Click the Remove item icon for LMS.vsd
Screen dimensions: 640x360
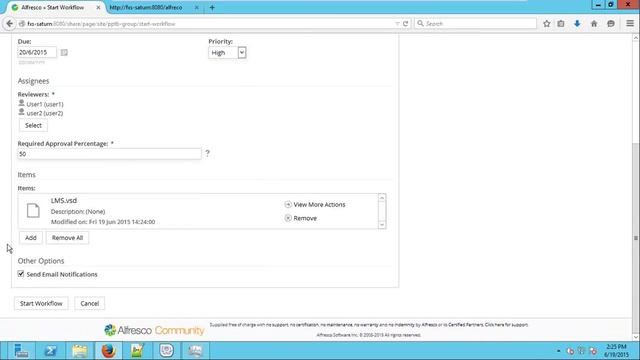click(x=288, y=218)
